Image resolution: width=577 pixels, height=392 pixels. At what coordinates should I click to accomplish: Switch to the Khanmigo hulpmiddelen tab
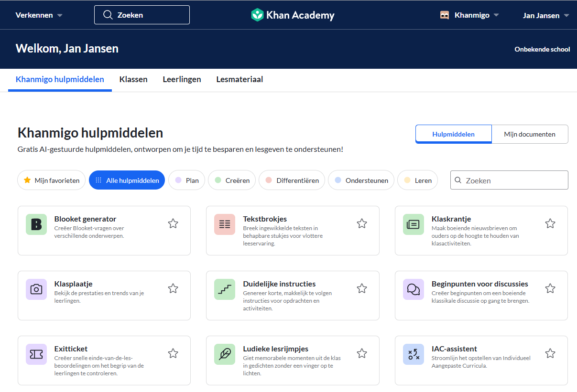click(x=60, y=79)
